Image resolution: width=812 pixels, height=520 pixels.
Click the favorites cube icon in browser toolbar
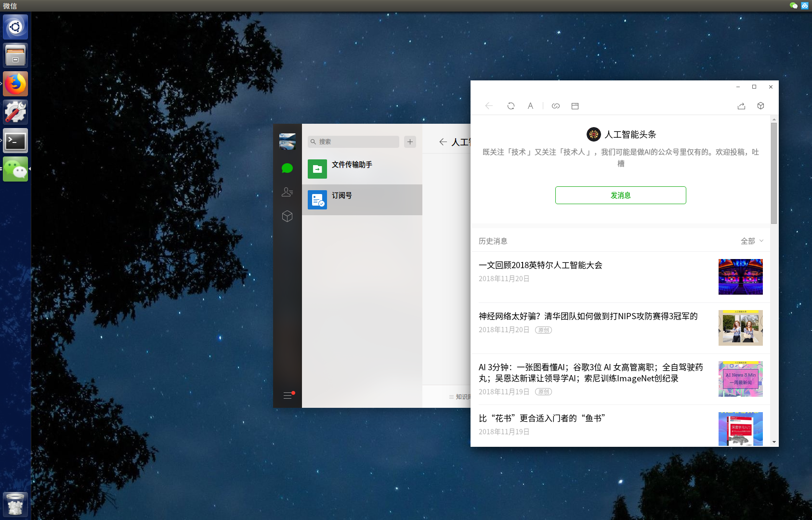[760, 106]
